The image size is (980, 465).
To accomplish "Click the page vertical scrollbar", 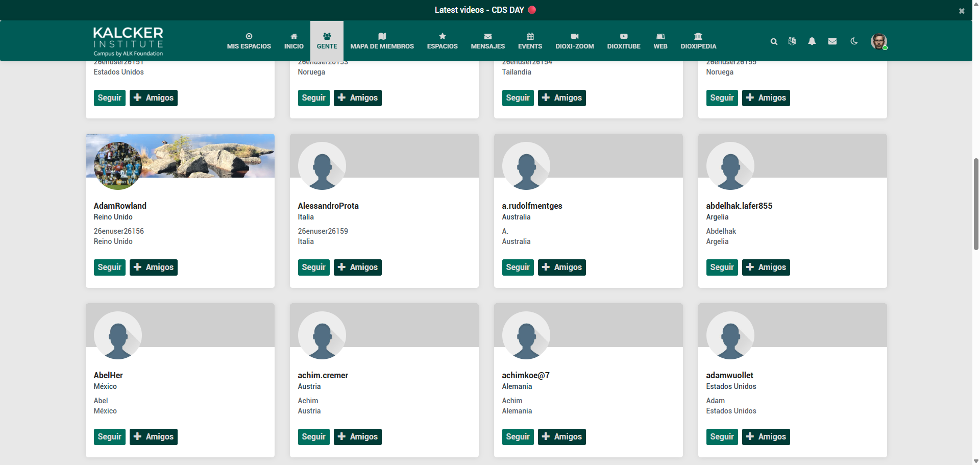I will coord(976,204).
